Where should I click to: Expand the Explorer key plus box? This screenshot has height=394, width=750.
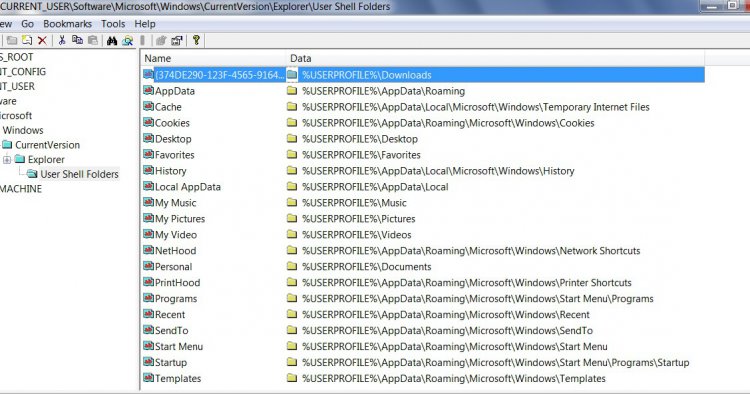(7, 160)
